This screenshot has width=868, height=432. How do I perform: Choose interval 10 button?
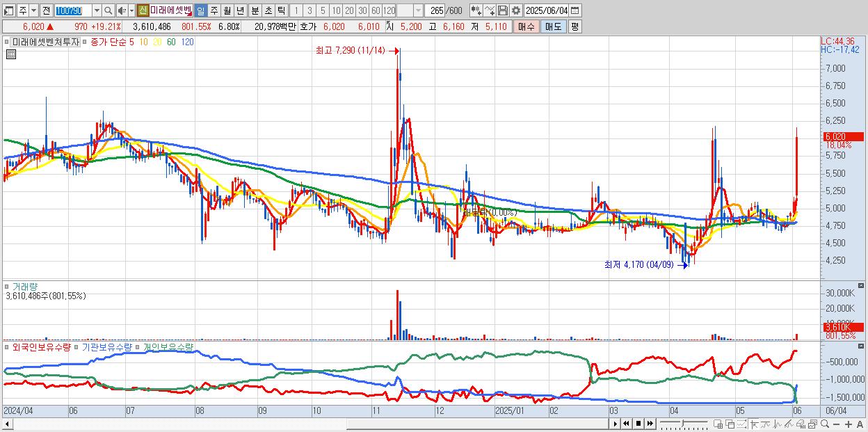coord(336,10)
